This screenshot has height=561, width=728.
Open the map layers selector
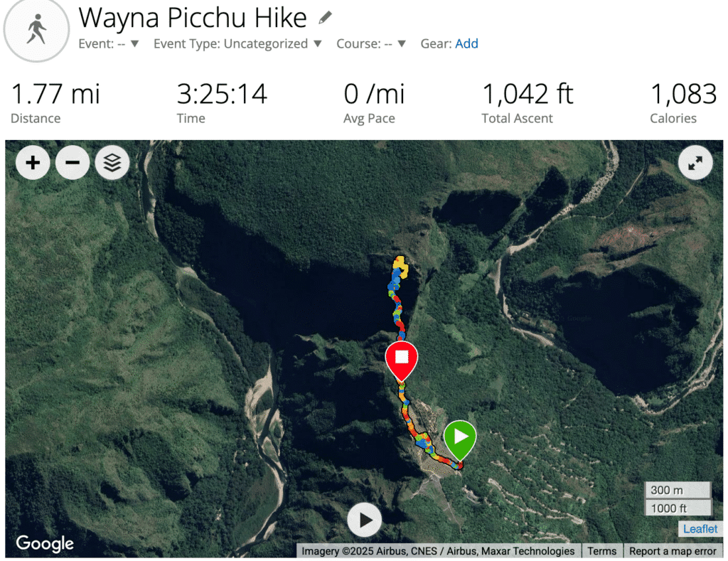[x=112, y=163]
